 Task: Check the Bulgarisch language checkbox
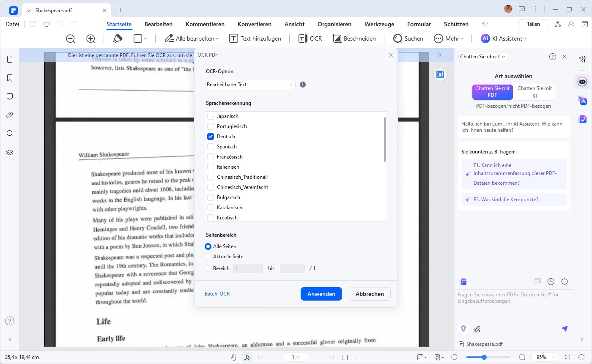tap(211, 197)
